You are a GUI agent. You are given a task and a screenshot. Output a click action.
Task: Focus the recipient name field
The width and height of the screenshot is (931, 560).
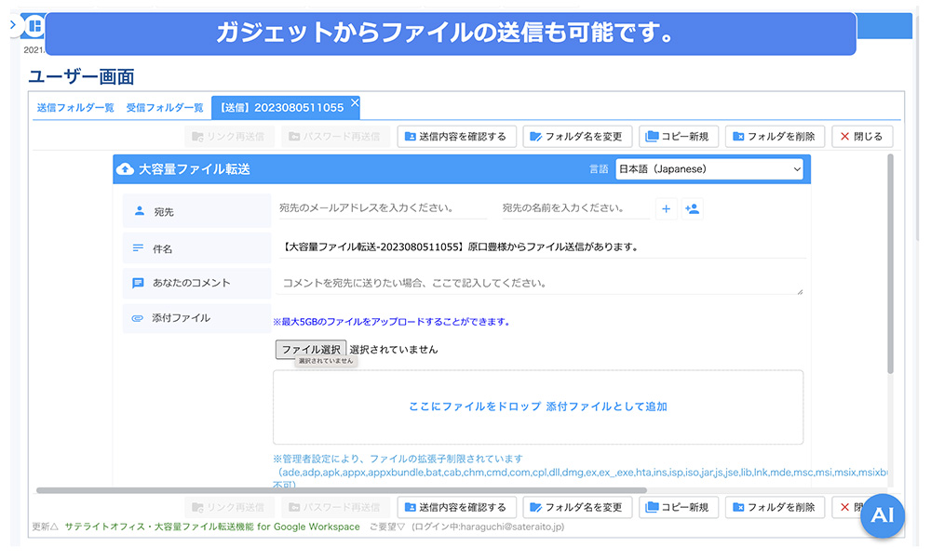575,208
